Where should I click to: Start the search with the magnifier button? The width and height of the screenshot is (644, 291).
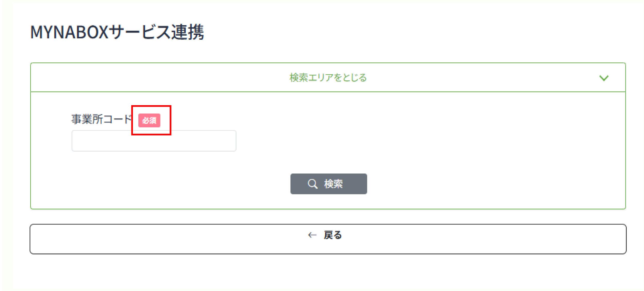click(328, 184)
